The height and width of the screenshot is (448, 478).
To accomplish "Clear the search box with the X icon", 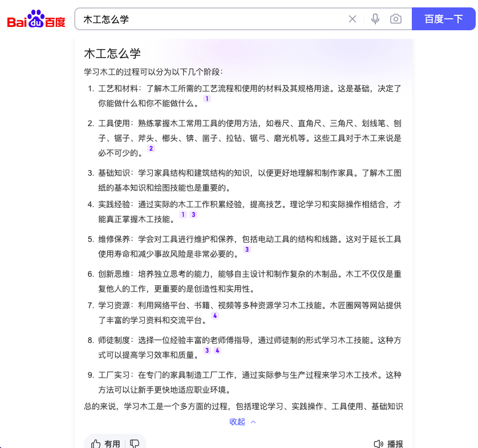I will tap(353, 19).
